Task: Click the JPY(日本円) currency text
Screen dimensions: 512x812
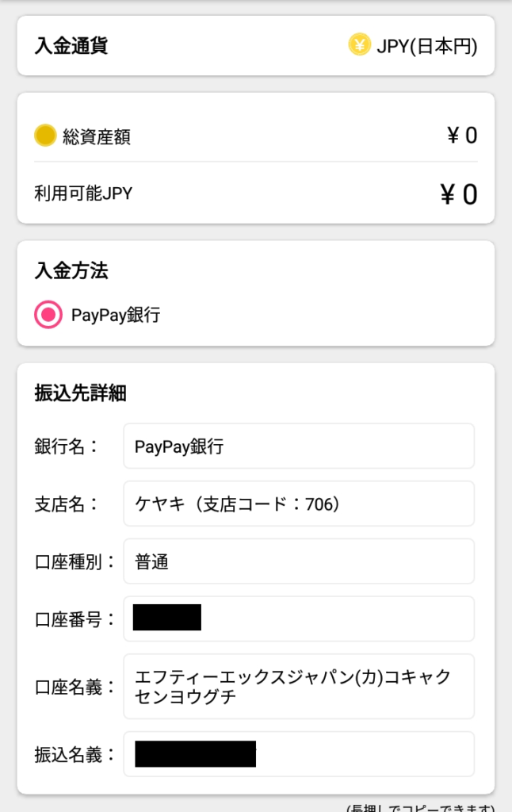Action: tap(426, 46)
